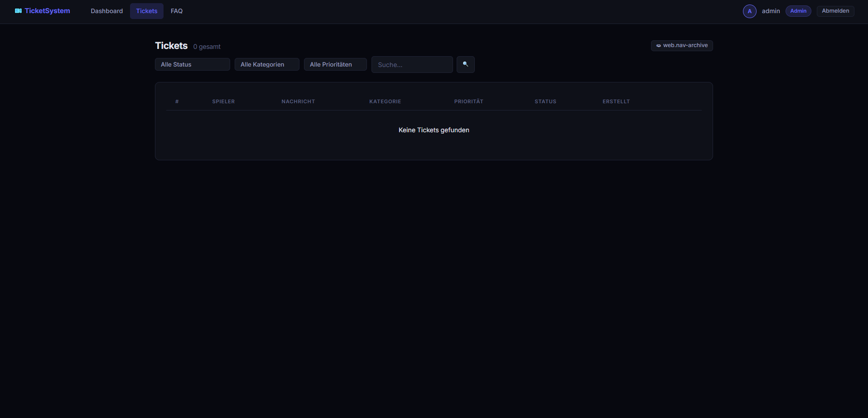This screenshot has height=418, width=868.
Task: Select the Tickets nav tab
Action: point(147,11)
